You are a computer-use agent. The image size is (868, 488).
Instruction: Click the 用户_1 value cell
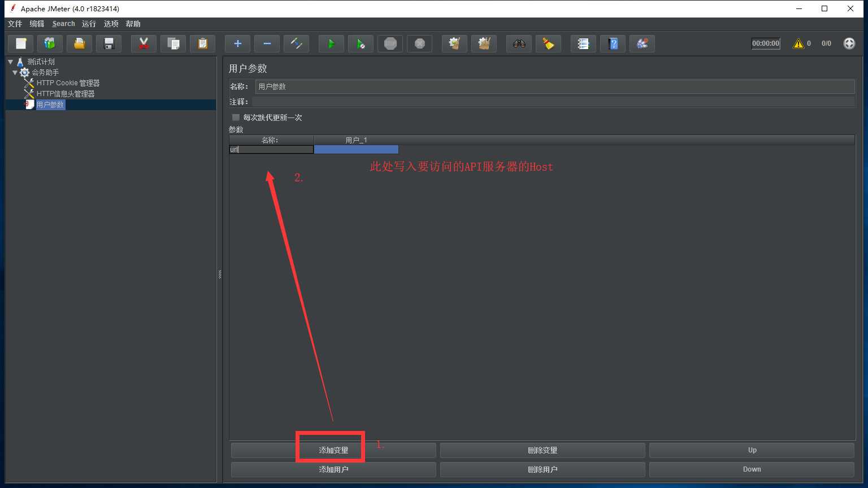click(x=356, y=149)
